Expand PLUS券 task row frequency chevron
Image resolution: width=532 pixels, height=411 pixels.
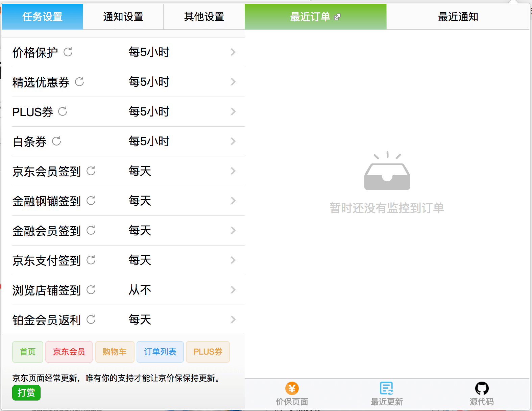coord(233,111)
